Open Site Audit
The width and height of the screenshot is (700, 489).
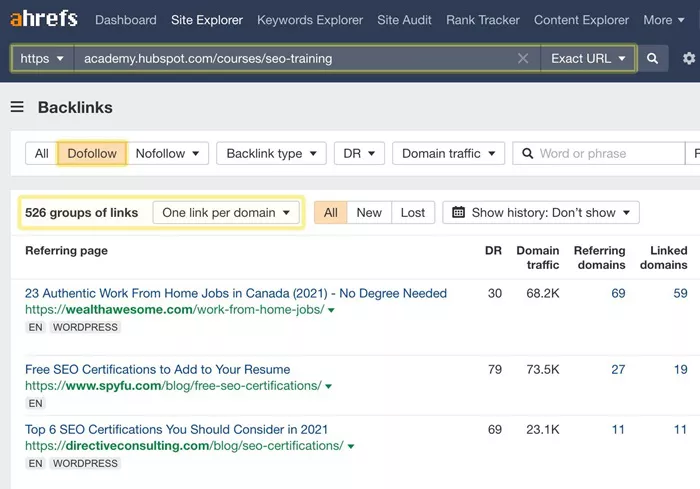[404, 20]
